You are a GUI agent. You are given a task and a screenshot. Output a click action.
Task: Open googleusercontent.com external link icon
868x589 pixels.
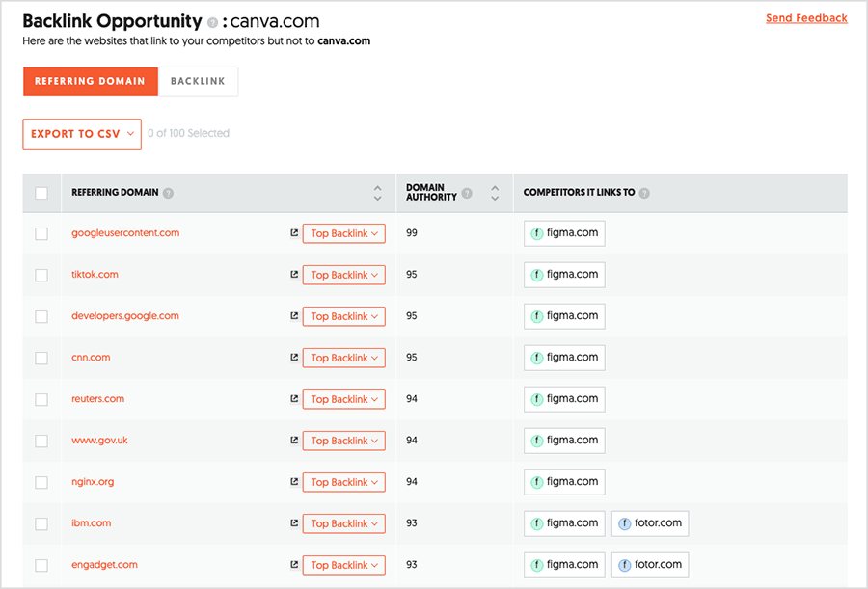tap(294, 233)
